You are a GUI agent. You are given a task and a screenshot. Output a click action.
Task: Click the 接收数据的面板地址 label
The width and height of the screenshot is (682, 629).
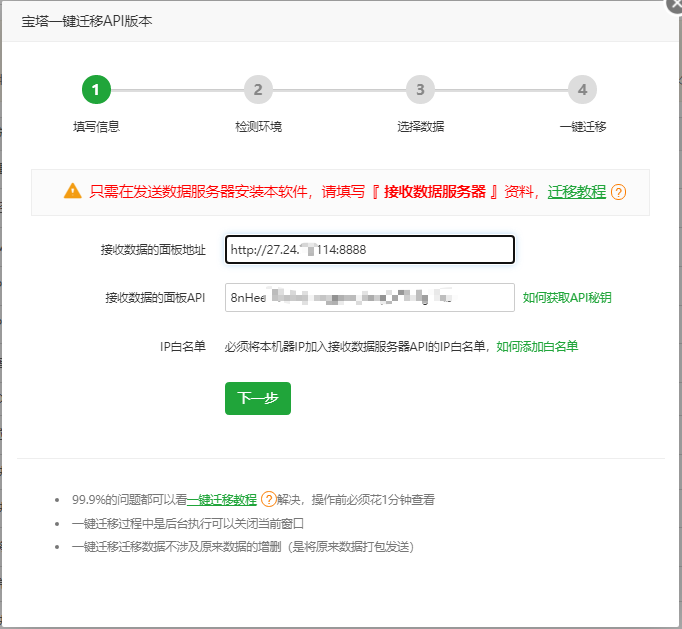(x=153, y=250)
